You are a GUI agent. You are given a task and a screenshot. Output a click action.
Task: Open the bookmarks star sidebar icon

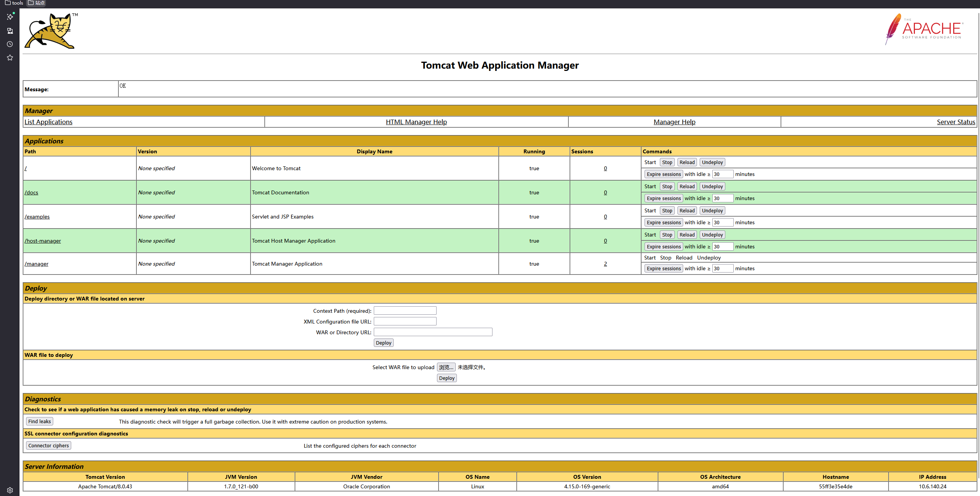click(10, 57)
